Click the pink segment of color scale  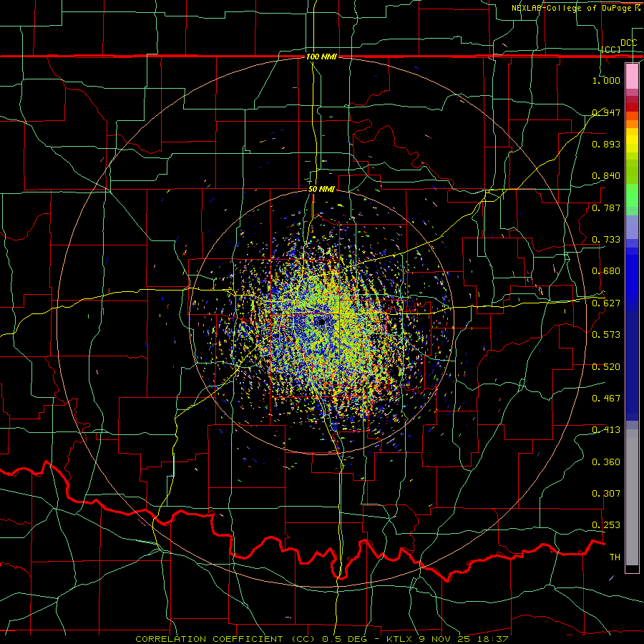(632, 76)
